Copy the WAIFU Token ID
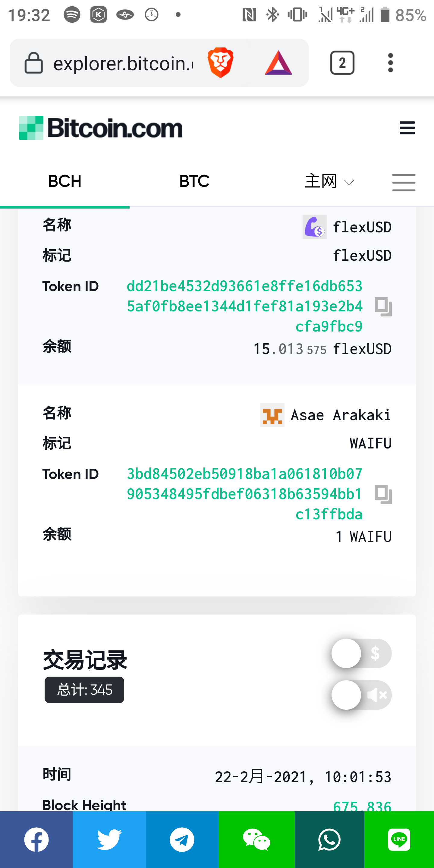This screenshot has width=434, height=868. (x=383, y=494)
